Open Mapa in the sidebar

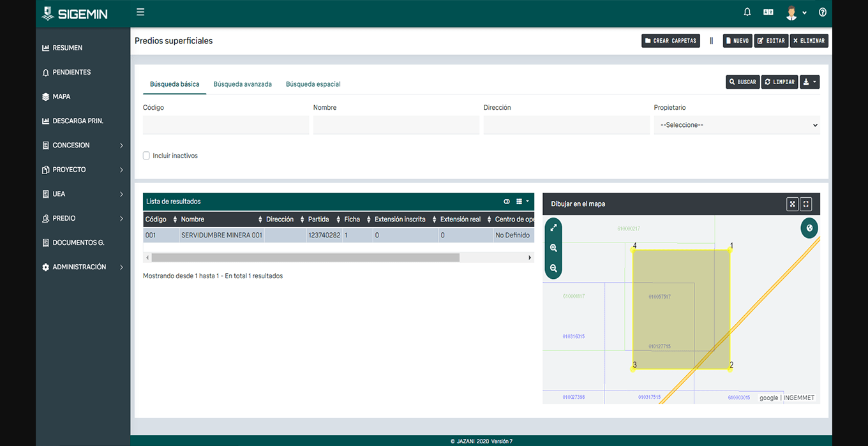coord(61,96)
